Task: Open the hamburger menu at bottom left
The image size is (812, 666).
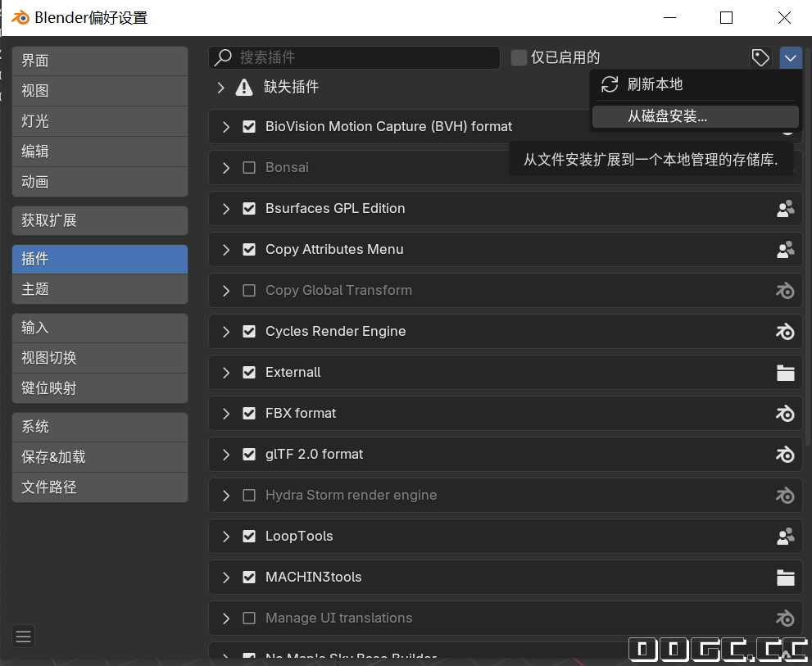Action: [23, 636]
